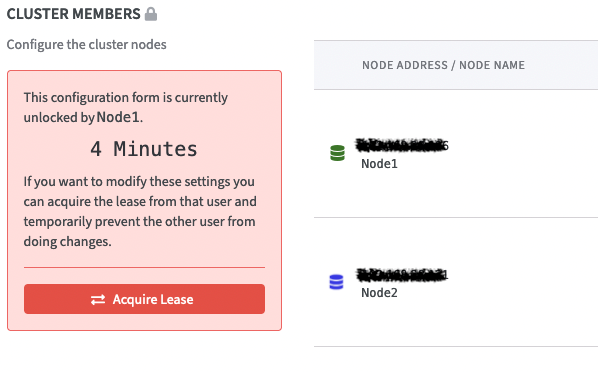598x372 pixels.
Task: Click the lock icon beside Cluster Members
Action: (x=151, y=14)
